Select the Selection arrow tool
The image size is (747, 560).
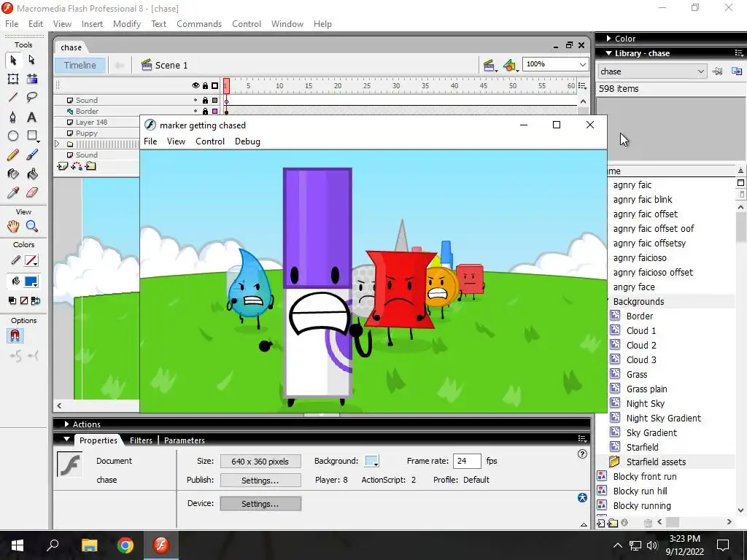coord(13,60)
